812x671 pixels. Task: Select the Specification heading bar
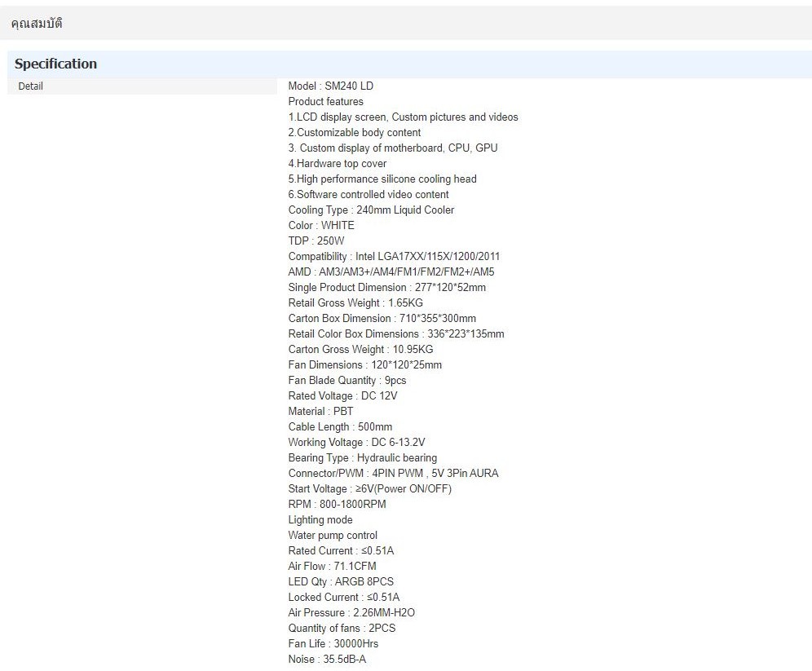click(55, 64)
